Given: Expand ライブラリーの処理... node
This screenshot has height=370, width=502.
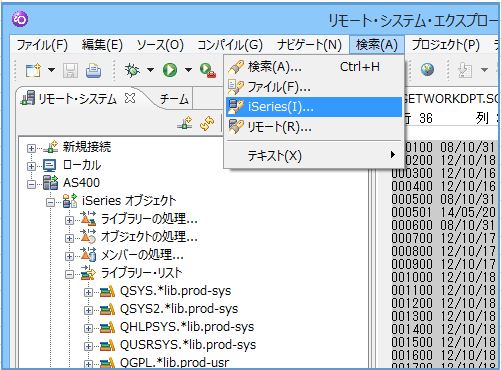Looking at the screenshot, I should coord(69,220).
